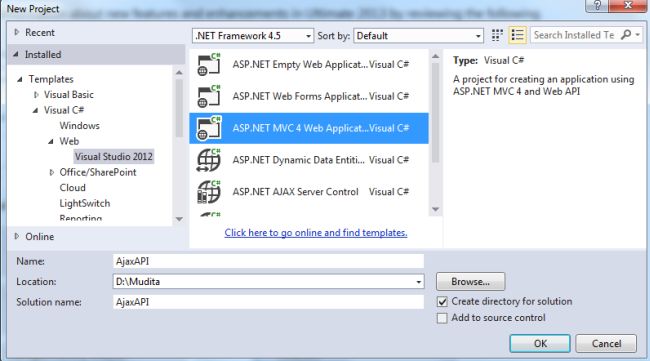Image resolution: width=650 pixels, height=361 pixels.
Task: Select the Visual Basic category label
Action: (x=69, y=95)
